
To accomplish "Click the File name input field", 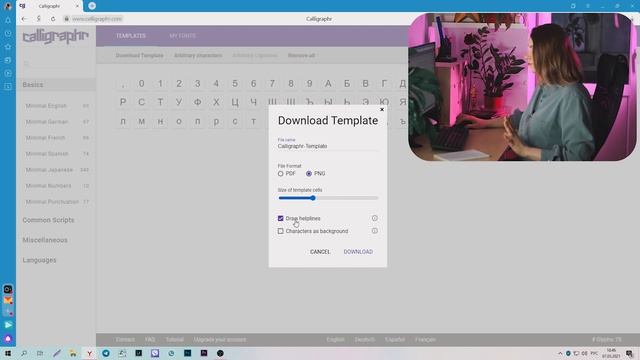I will pyautogui.click(x=328, y=146).
